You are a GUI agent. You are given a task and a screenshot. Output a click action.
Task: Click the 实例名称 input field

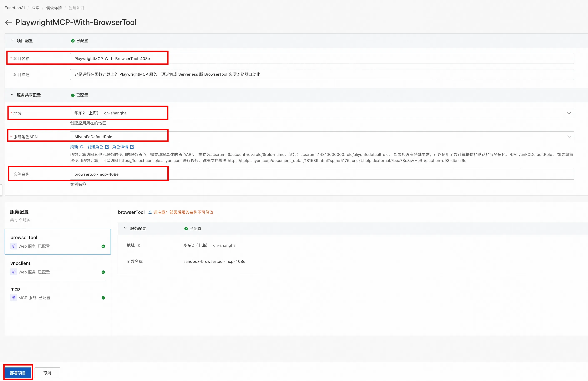pyautogui.click(x=322, y=174)
